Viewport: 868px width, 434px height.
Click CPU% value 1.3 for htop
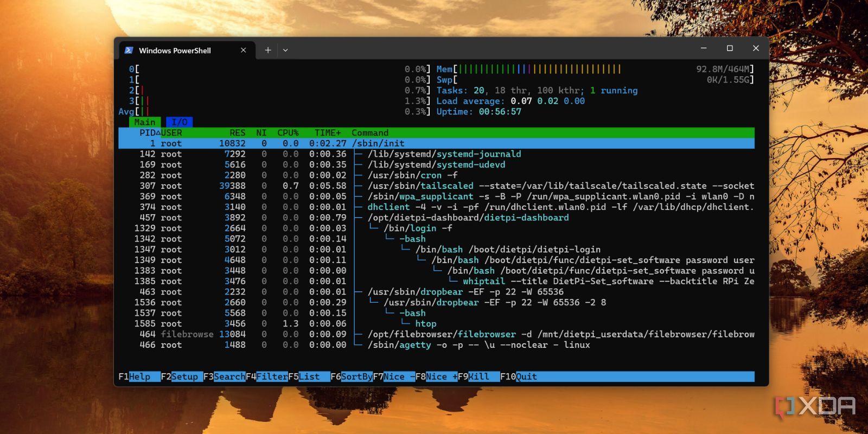point(291,324)
